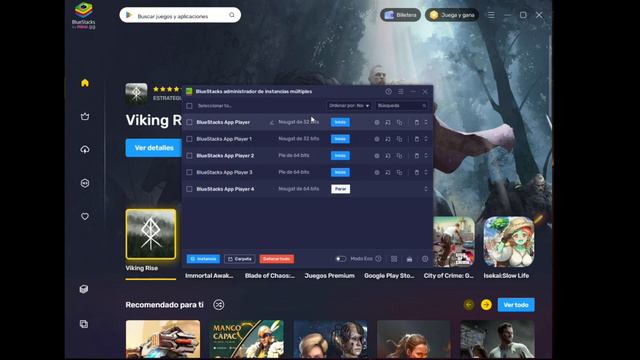Stop BlueStacks App Player 4 with Parar
This screenshot has width=640, height=360.
point(340,189)
